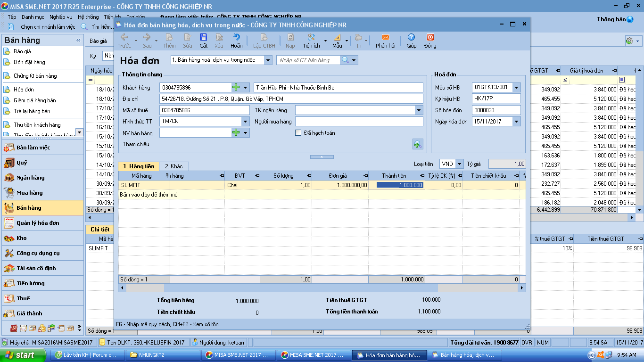
Task: Open the Kho module in the sidebar
Action: tap(42, 238)
